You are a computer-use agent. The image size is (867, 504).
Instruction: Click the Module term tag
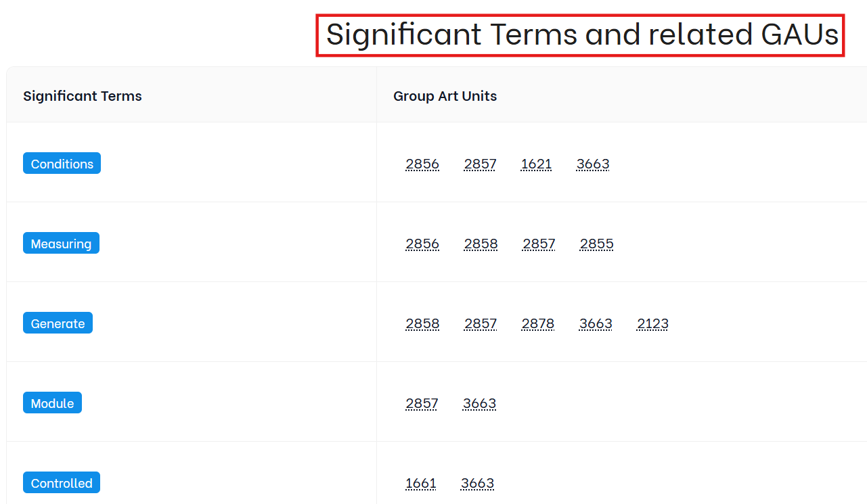click(x=52, y=403)
